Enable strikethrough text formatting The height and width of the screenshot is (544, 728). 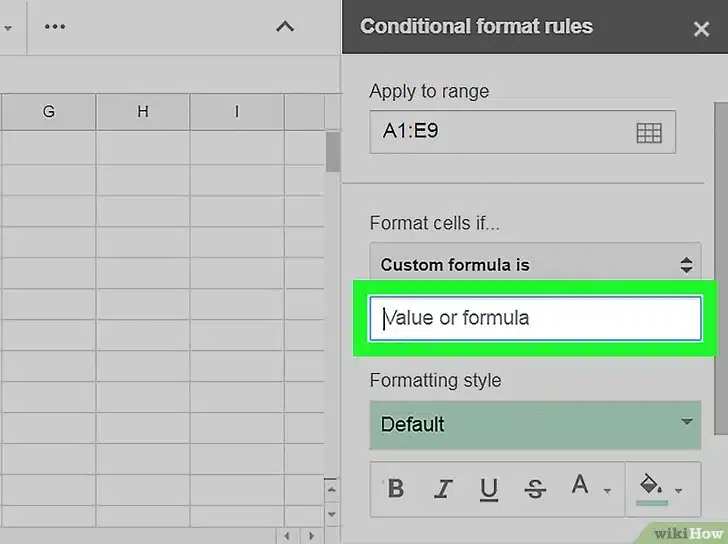click(x=535, y=488)
